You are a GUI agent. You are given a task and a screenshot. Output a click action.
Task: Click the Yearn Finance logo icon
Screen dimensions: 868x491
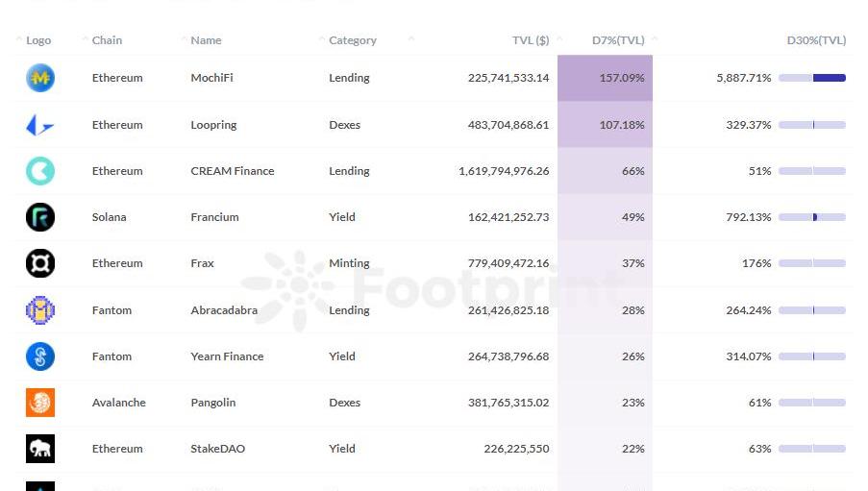coord(40,356)
